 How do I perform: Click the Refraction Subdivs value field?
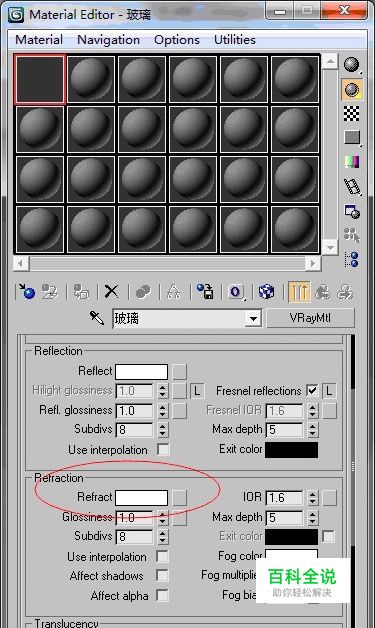coord(134,537)
